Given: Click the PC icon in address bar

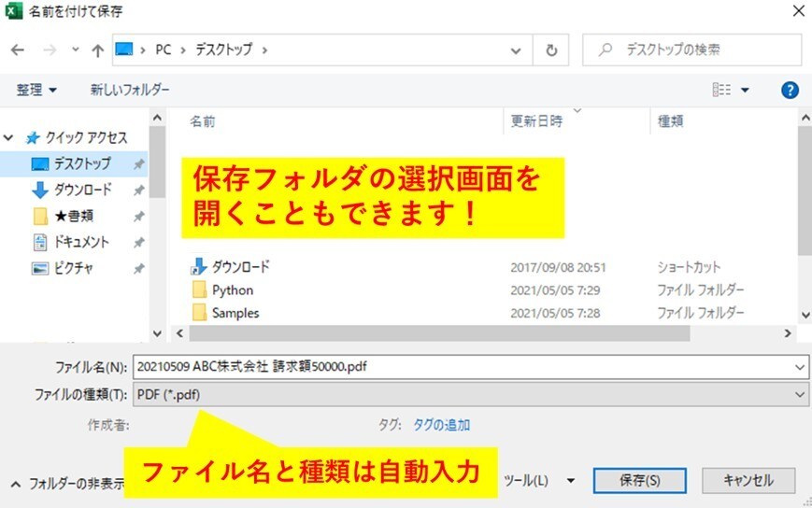Looking at the screenshot, I should point(124,49).
